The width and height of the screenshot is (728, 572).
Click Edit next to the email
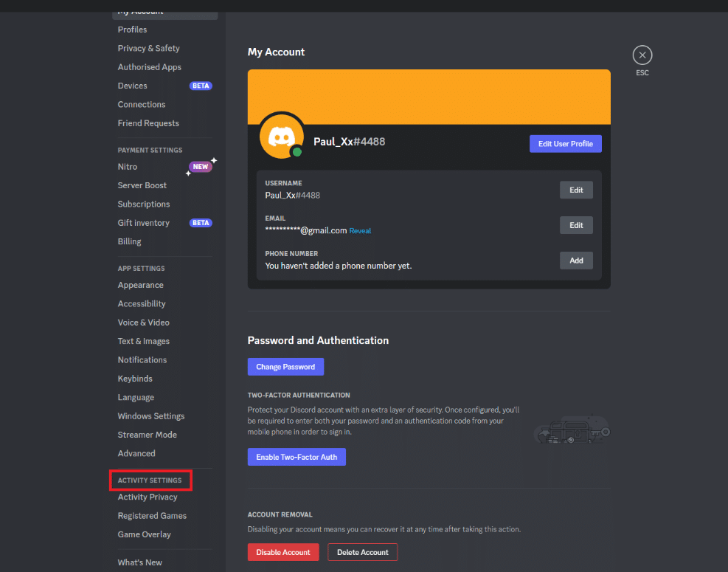[x=576, y=225]
